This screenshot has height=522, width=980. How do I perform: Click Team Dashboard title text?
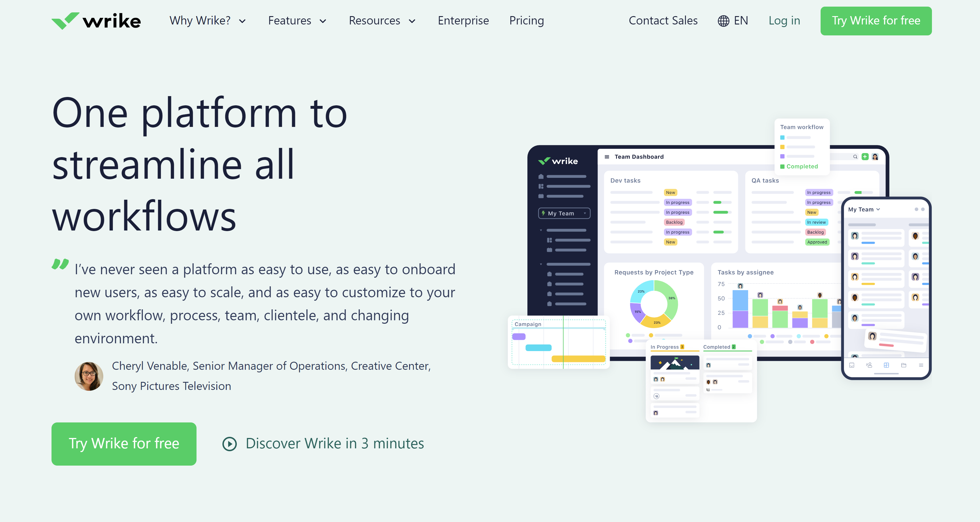coord(639,157)
